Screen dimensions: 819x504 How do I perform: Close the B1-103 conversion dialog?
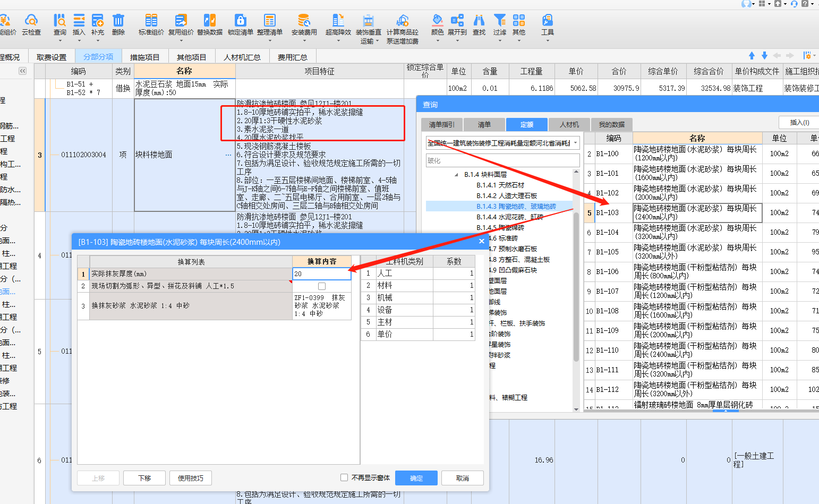click(481, 241)
